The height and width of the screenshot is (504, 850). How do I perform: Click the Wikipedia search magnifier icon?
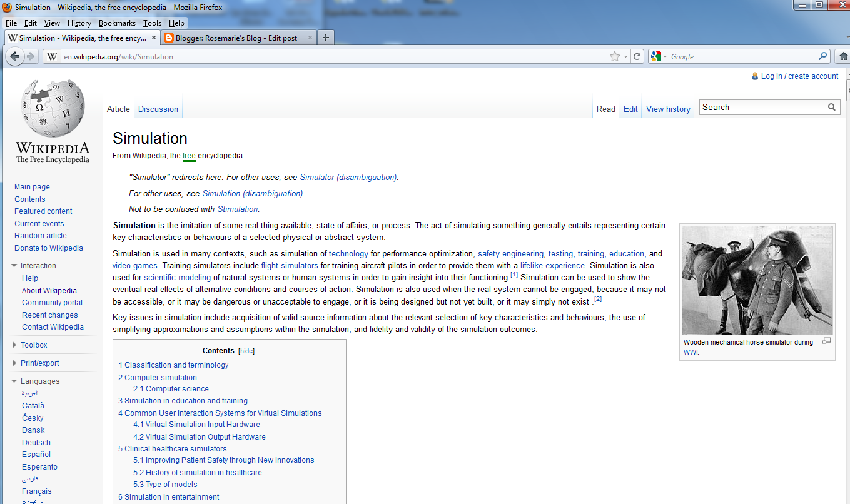(x=832, y=107)
